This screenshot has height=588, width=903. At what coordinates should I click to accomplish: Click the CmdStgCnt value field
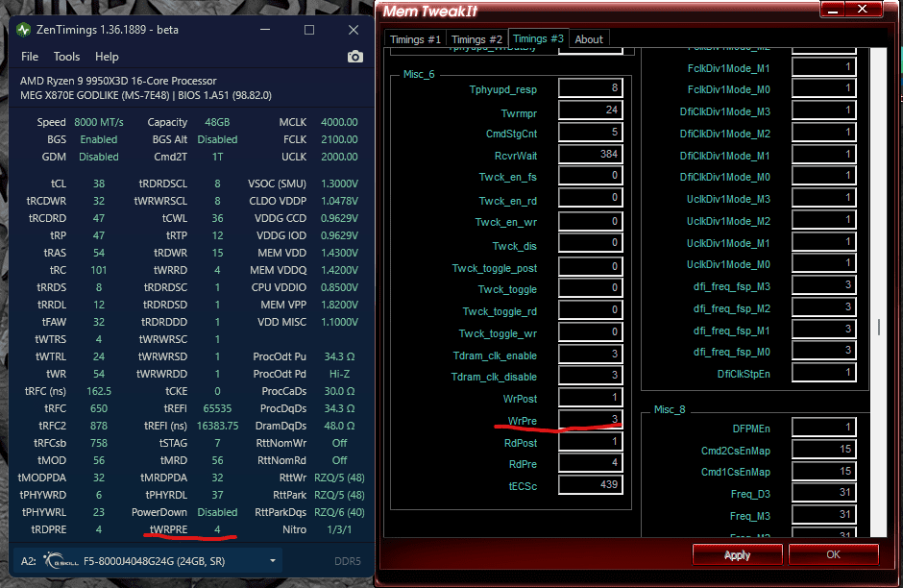click(x=590, y=133)
